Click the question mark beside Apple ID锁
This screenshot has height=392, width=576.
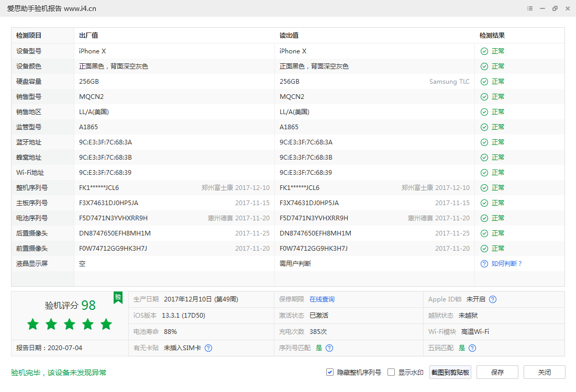point(492,299)
